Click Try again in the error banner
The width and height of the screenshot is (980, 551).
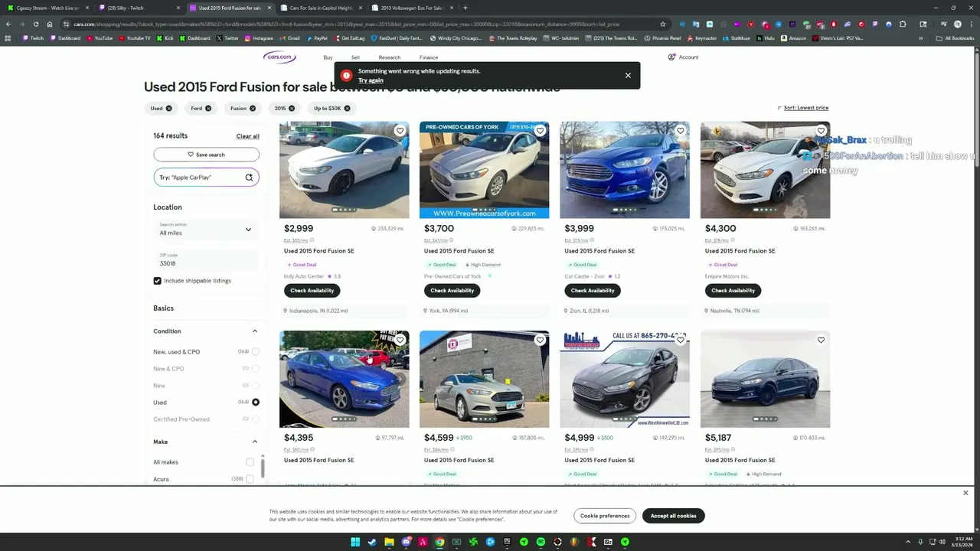click(371, 80)
